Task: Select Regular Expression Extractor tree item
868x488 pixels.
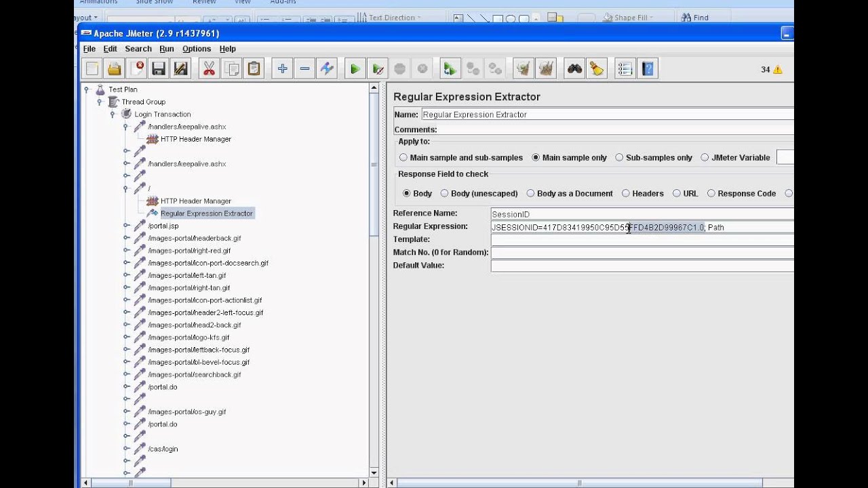Action: pyautogui.click(x=206, y=213)
